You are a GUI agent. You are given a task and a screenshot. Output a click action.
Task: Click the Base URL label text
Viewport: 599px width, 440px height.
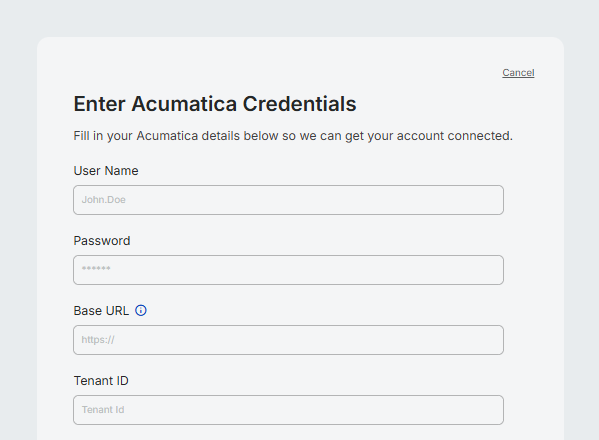tap(101, 311)
